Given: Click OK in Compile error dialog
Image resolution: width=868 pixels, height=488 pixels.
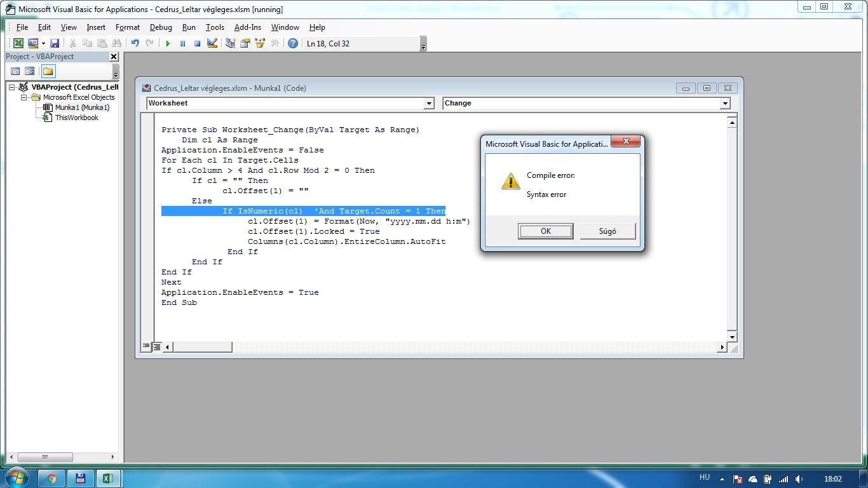Looking at the screenshot, I should click(x=546, y=231).
